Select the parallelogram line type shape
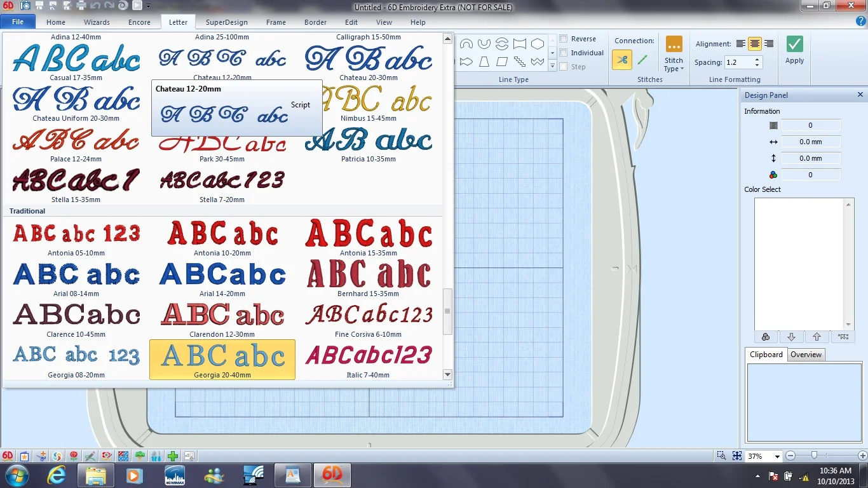Screen dimensions: 868x488 pyautogui.click(x=502, y=62)
